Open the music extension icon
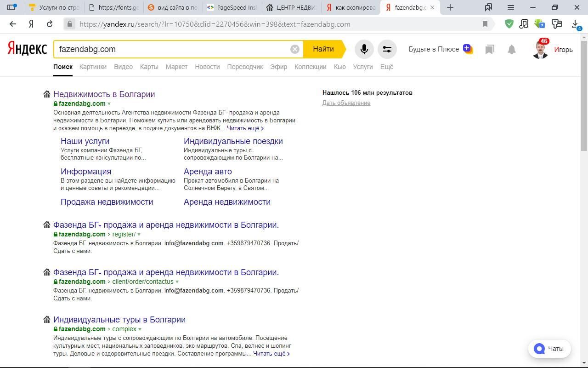Viewport: 588px width, 368px height. [524, 24]
